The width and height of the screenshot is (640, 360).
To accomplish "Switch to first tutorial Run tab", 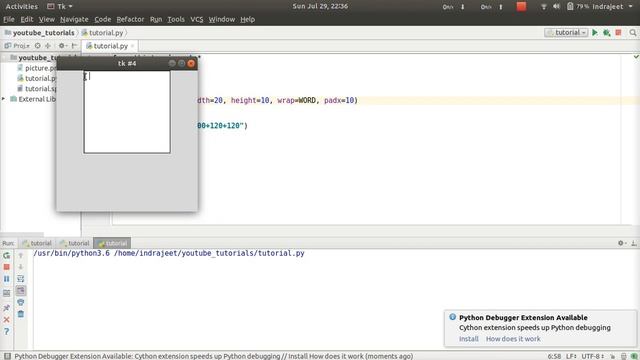I will tap(37, 243).
